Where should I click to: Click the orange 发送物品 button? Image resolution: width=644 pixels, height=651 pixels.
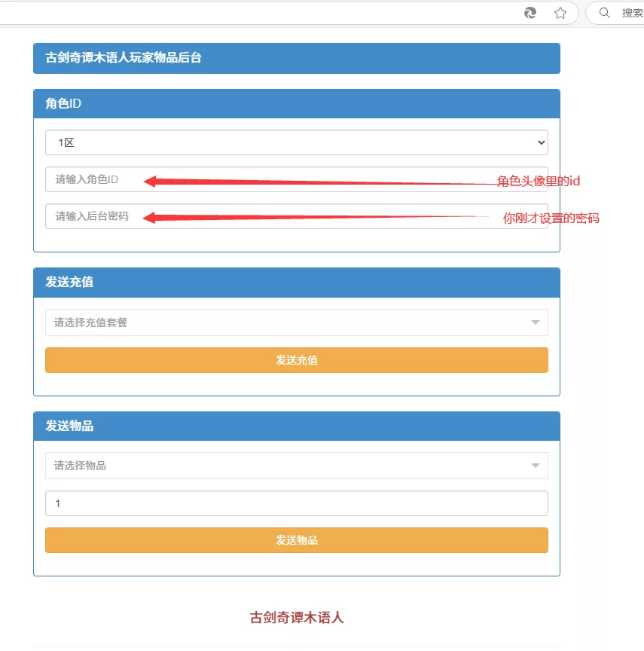(297, 540)
